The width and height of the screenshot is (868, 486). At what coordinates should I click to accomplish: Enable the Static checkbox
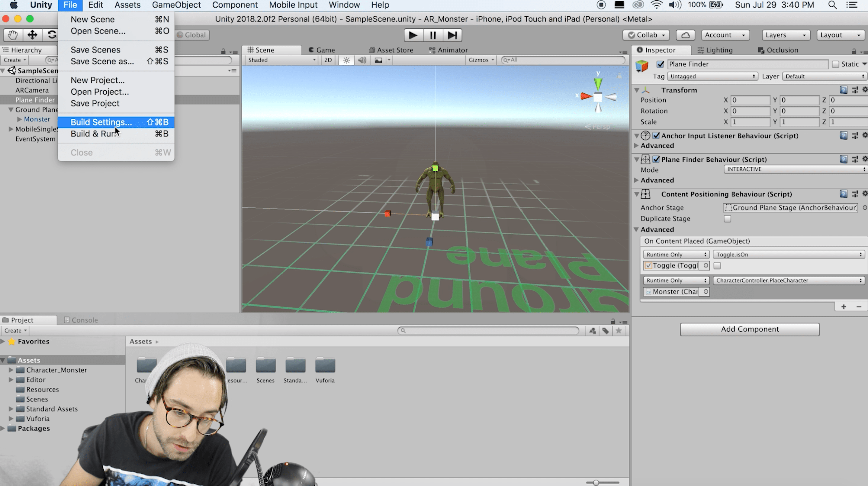click(x=835, y=64)
